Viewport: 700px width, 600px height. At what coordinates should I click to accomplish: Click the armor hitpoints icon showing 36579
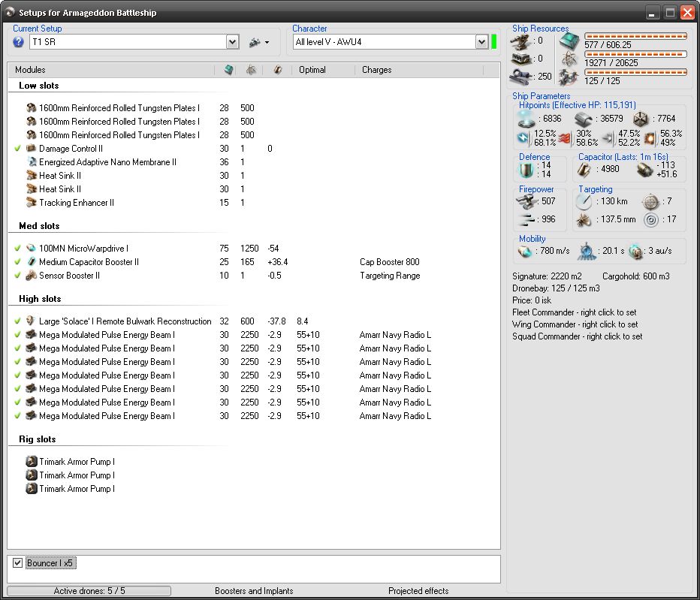[584, 119]
